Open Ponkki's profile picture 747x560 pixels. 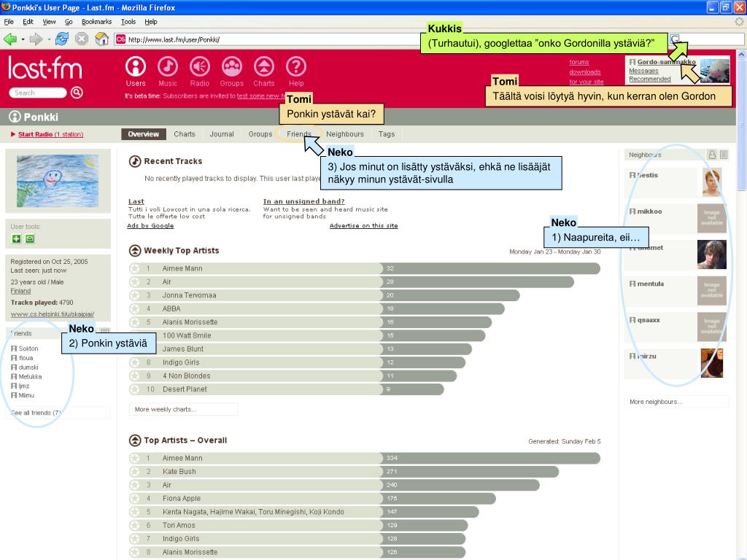click(58, 181)
